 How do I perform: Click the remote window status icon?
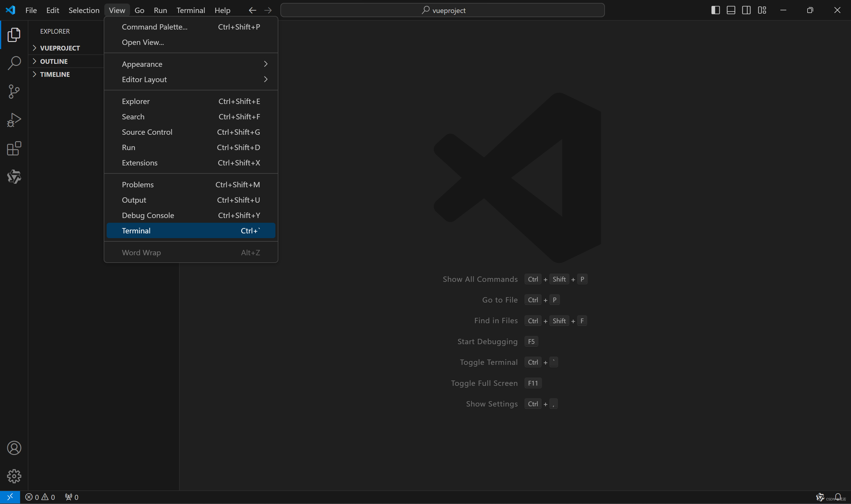pyautogui.click(x=10, y=497)
